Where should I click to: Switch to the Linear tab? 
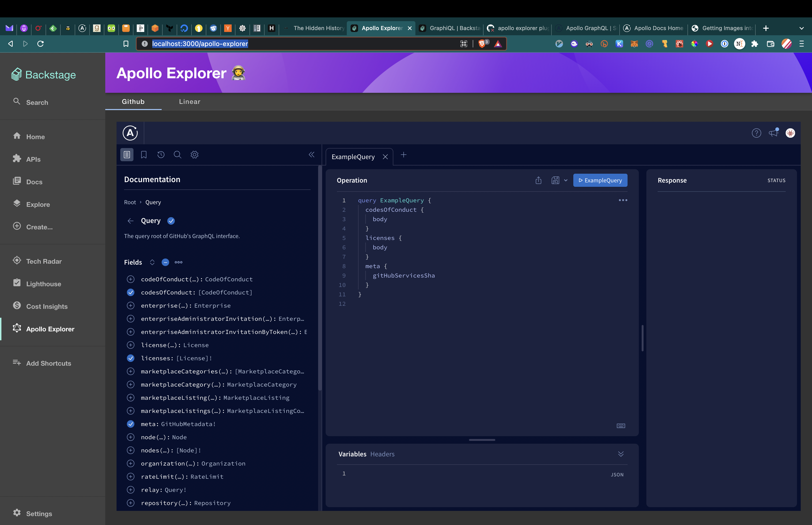click(x=190, y=102)
